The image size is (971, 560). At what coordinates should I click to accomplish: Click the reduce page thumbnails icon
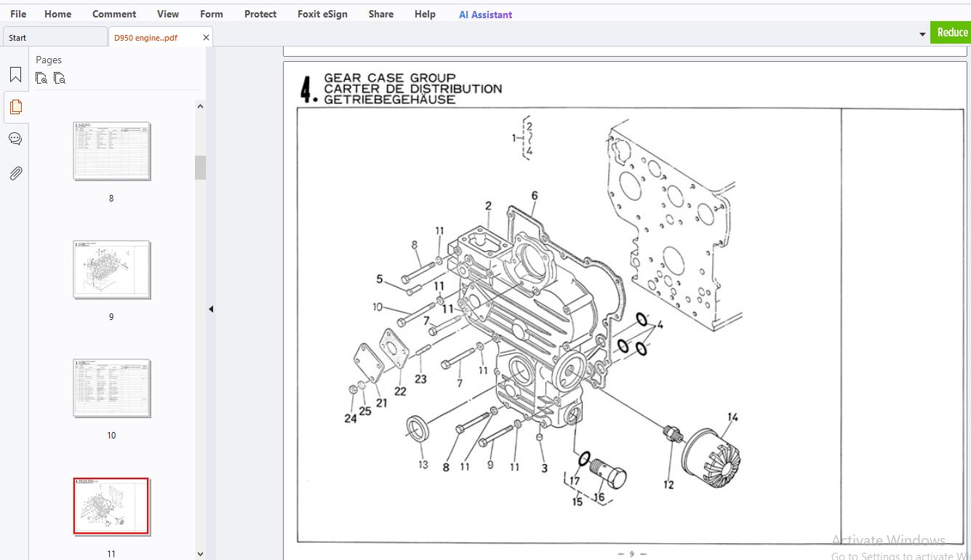(60, 78)
